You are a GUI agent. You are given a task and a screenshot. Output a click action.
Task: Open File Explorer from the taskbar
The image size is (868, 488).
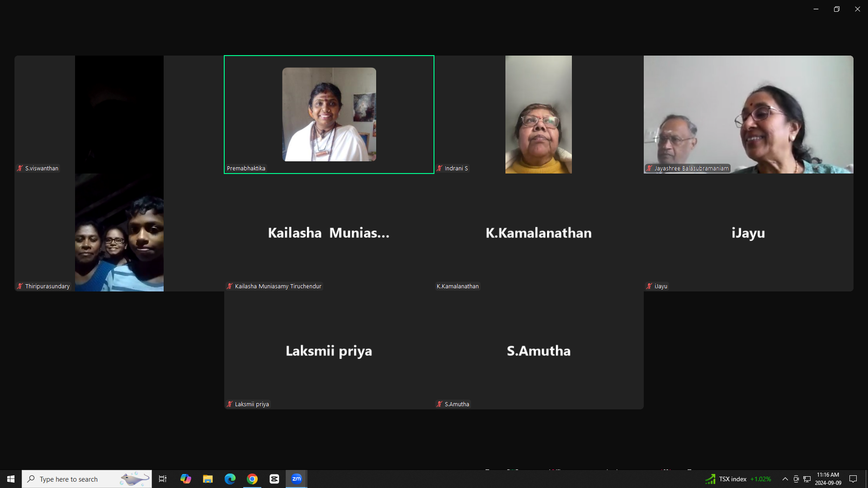click(x=208, y=479)
